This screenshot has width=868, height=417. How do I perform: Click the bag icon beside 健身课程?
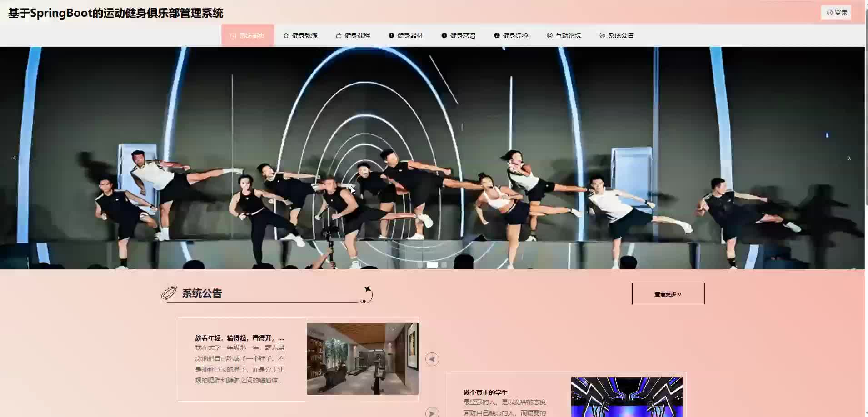(339, 35)
